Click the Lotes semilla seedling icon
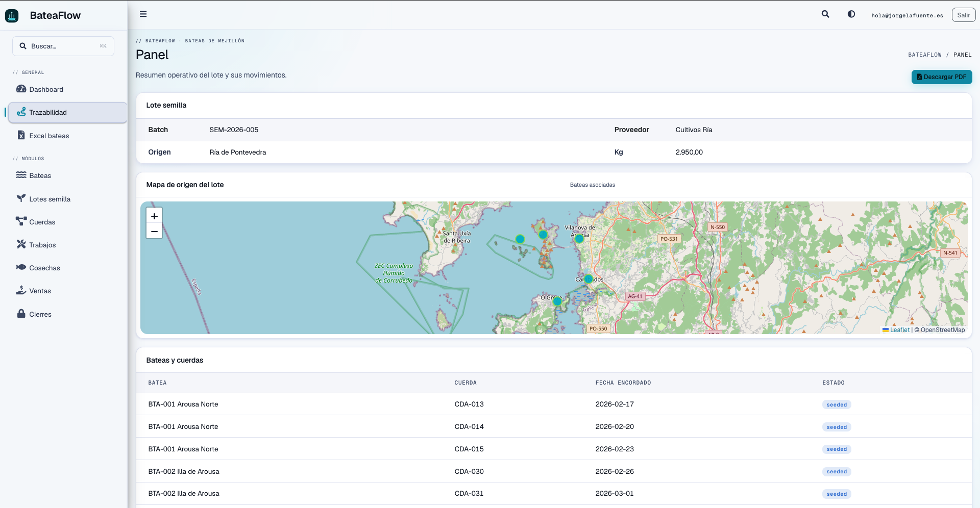Screen dimensions: 980x508 click(21, 198)
